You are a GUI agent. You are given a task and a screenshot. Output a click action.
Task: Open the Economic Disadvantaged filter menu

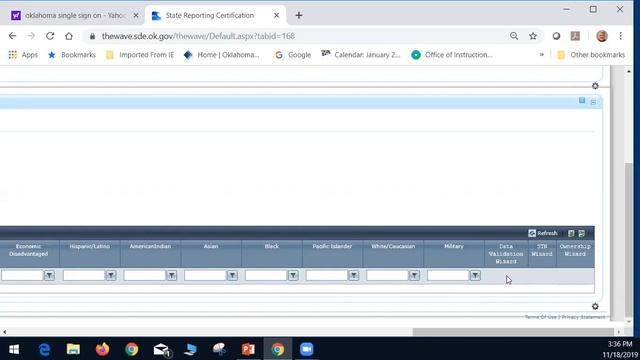point(49,276)
